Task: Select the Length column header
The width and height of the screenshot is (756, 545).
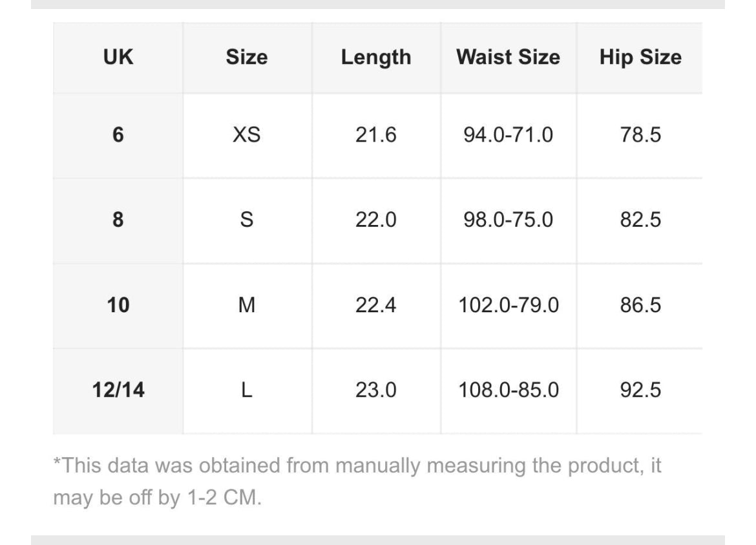Action: point(375,58)
